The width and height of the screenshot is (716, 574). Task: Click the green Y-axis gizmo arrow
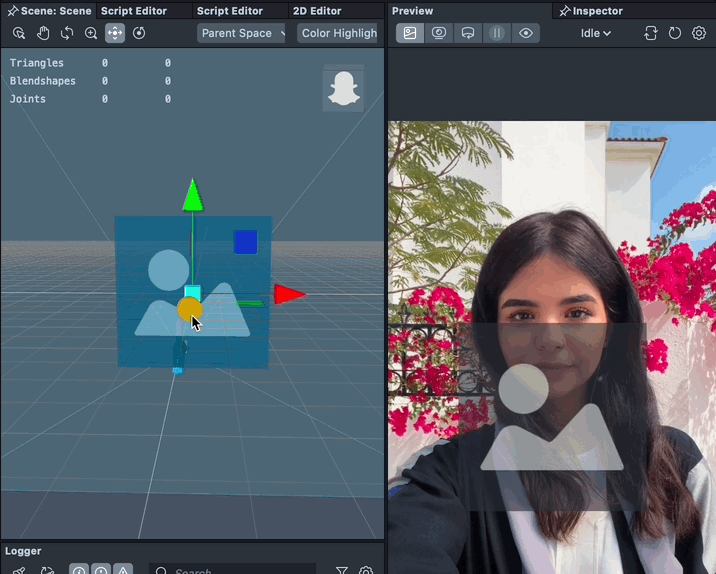[193, 195]
